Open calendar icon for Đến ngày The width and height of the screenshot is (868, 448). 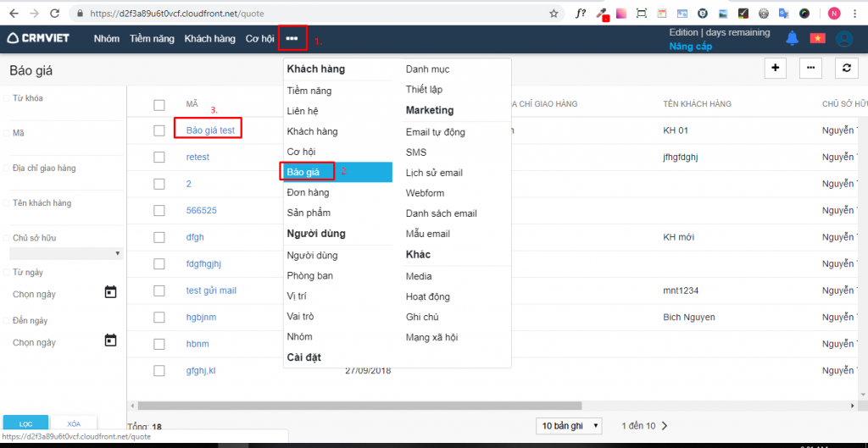click(x=110, y=340)
